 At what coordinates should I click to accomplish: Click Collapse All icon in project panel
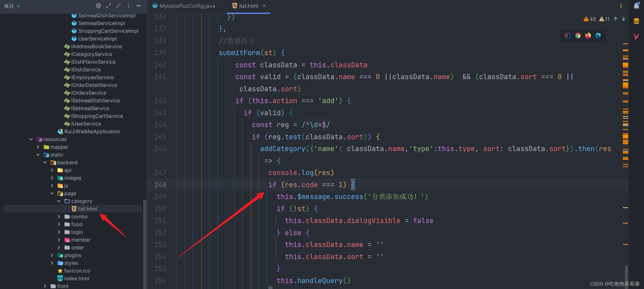coord(119,6)
